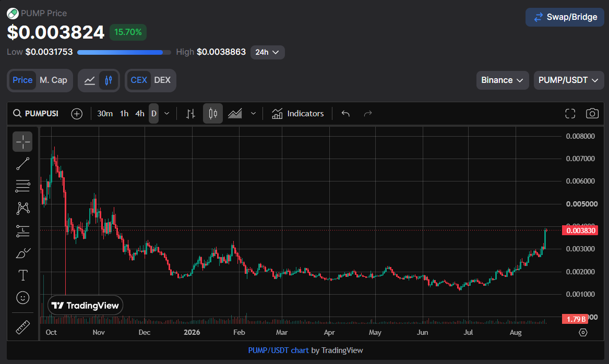Click the $0.003824 price heading
This screenshot has height=364, width=609.
click(x=55, y=32)
